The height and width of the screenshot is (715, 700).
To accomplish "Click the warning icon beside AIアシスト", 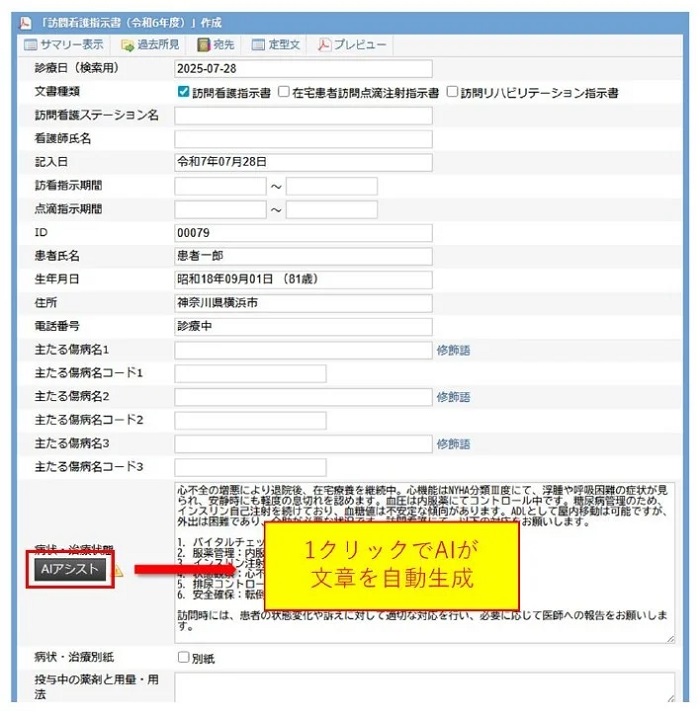I will (118, 570).
